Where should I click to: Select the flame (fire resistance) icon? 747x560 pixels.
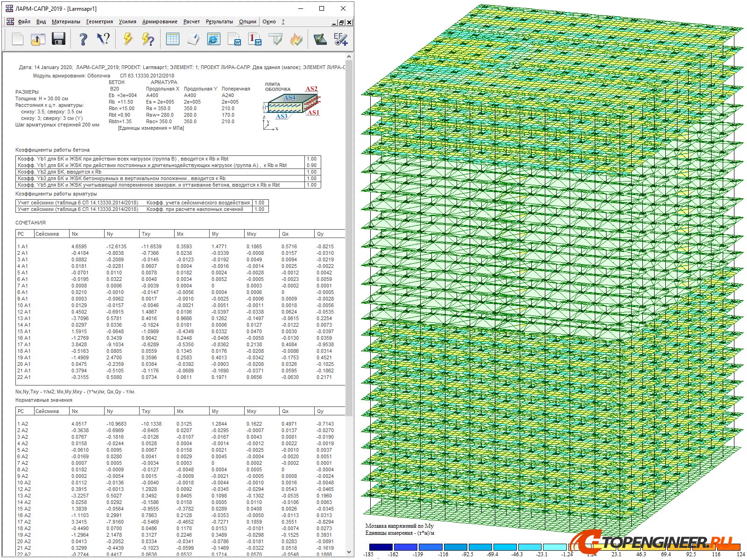(x=296, y=39)
